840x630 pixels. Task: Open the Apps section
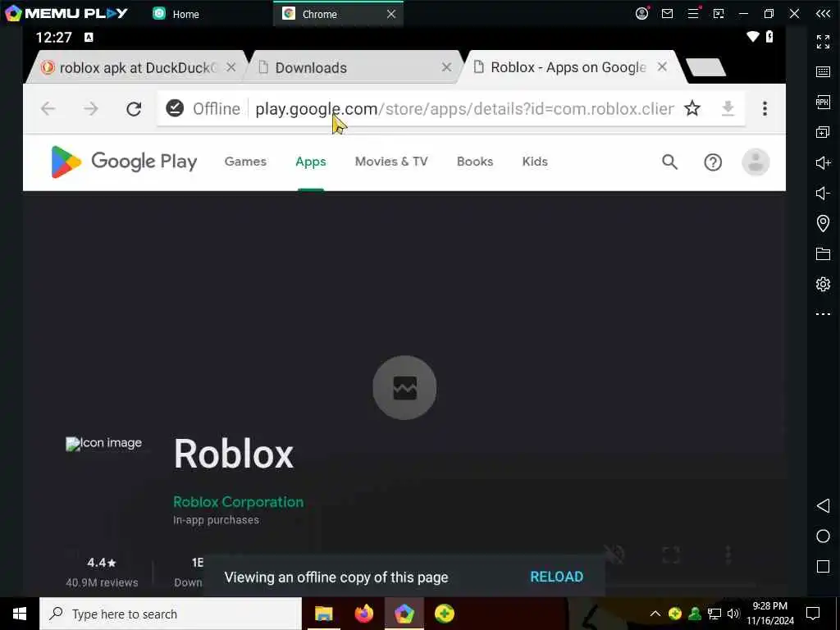[311, 162]
